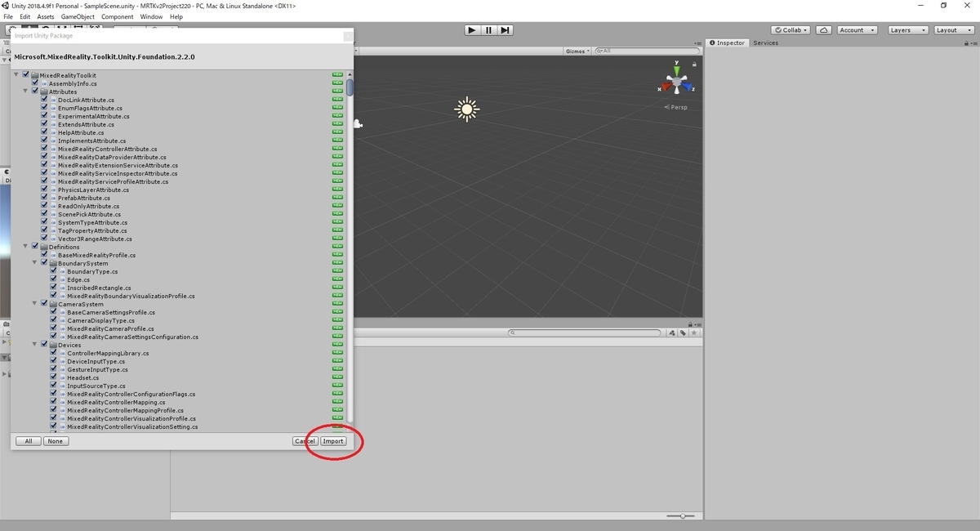This screenshot has height=531, width=980.
Task: Click the search-by-label filter icon in Project panel
Action: point(683,332)
